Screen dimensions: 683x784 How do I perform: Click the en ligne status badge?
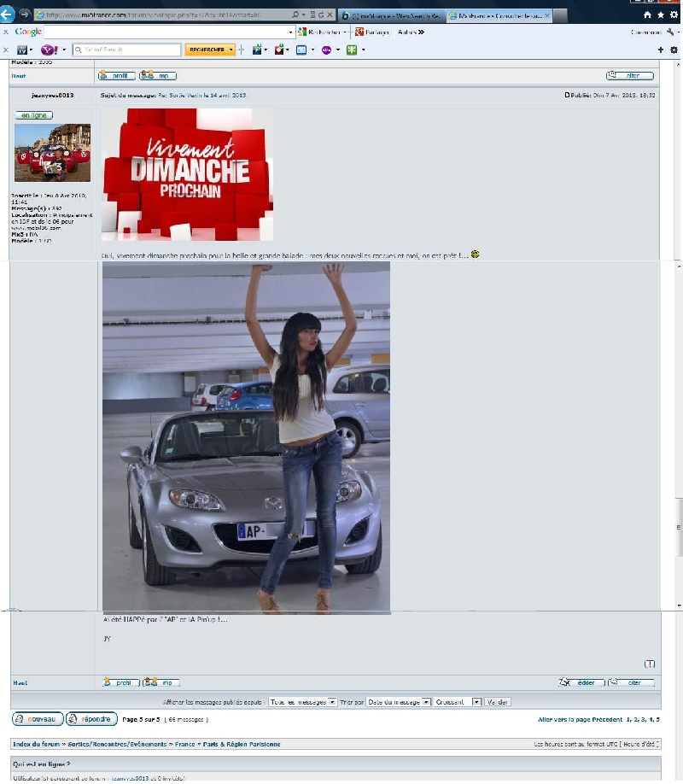pos(34,115)
